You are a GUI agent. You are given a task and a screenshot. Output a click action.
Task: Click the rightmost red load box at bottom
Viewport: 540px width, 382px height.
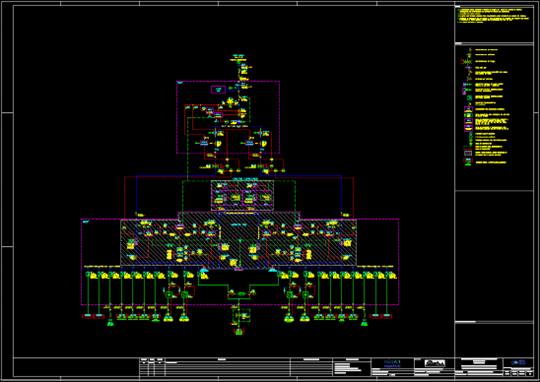click(x=386, y=316)
